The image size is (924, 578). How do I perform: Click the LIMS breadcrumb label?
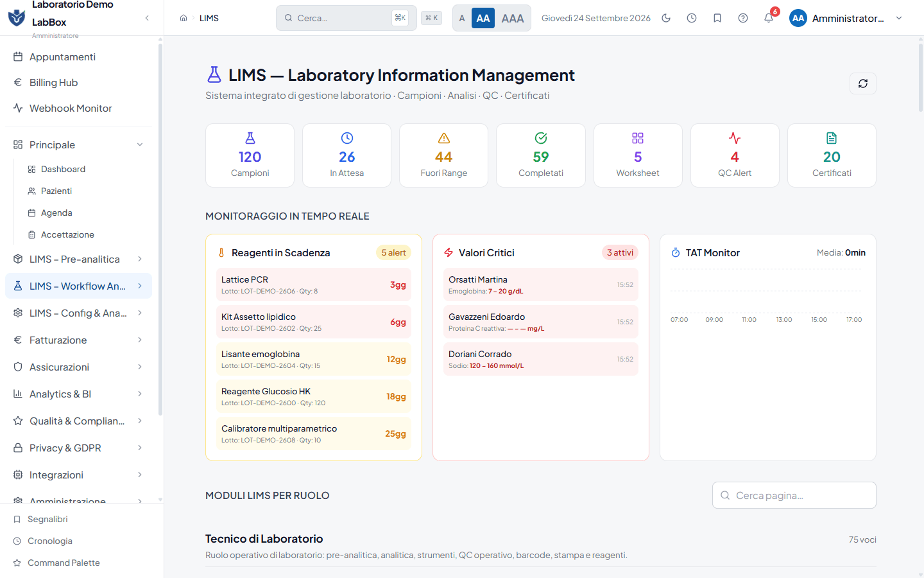(209, 18)
